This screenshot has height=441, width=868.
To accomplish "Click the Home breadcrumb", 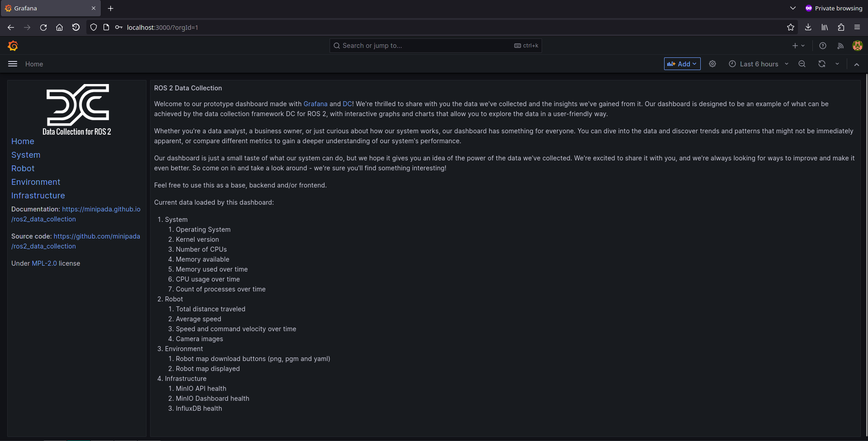I will coord(34,64).
